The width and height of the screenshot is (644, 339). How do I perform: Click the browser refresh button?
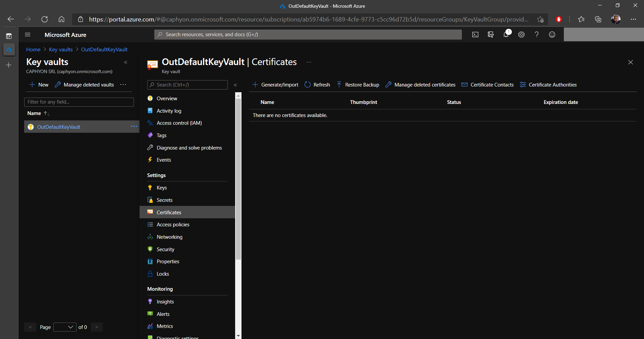(45, 19)
